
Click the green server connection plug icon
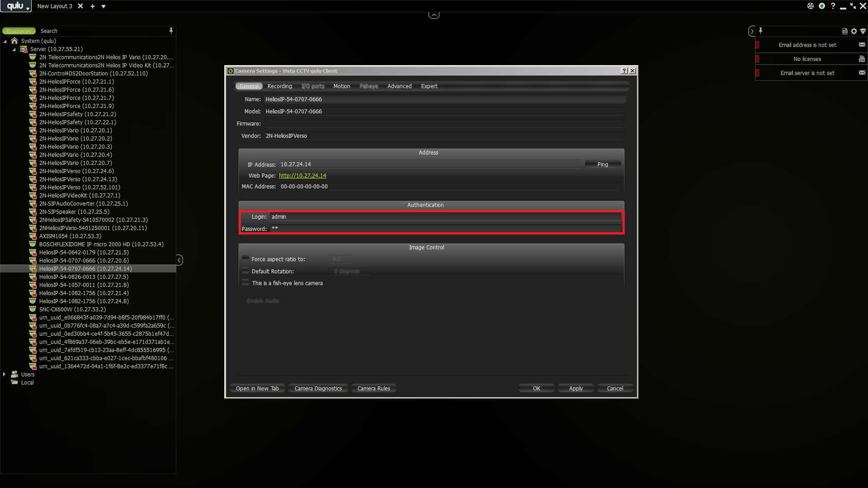pyautogui.click(x=821, y=6)
